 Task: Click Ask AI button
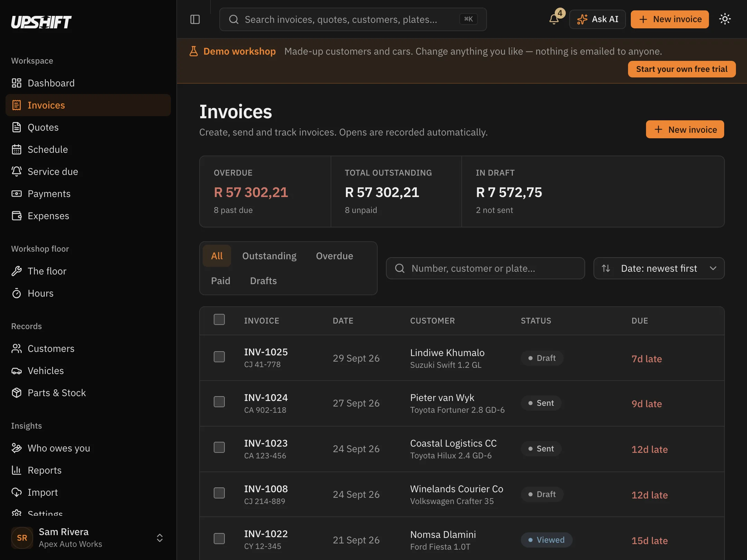[x=598, y=19]
